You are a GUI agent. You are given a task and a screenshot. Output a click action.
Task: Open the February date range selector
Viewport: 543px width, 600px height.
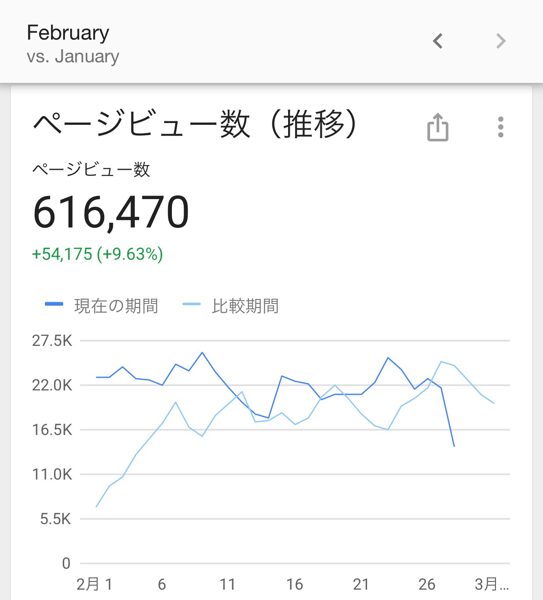(x=68, y=33)
